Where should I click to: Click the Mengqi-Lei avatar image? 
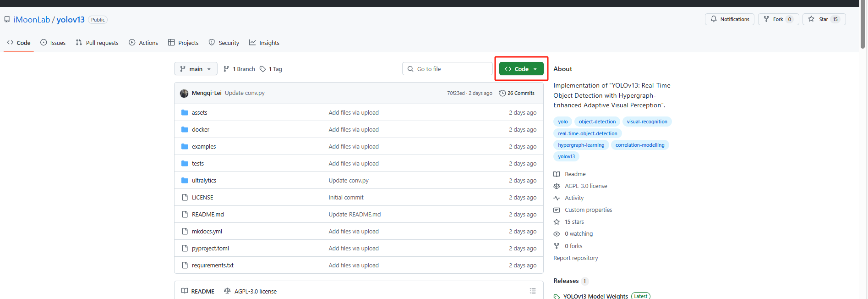(184, 93)
